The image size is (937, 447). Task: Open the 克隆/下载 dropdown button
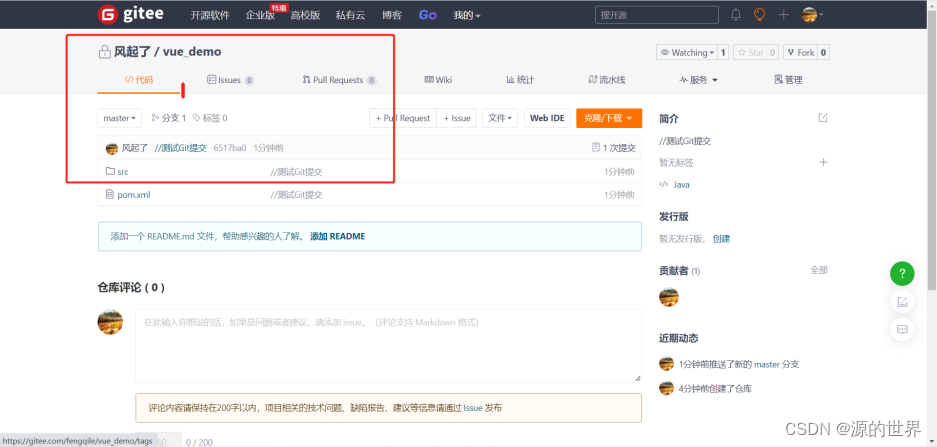pos(609,118)
